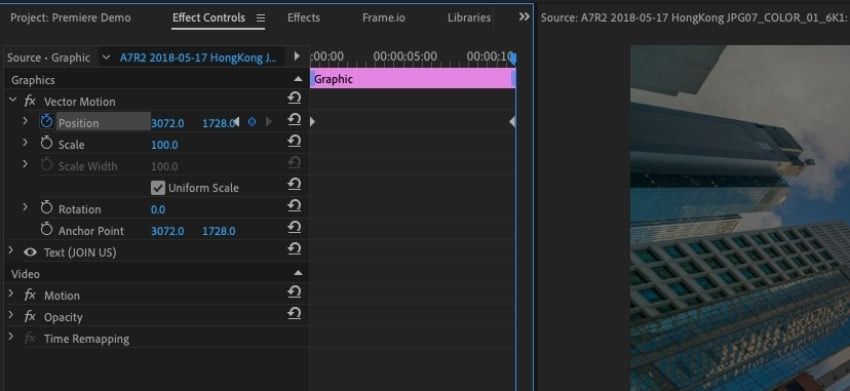Image resolution: width=850 pixels, height=391 pixels.
Task: Open the Source Graphic clip dropdown
Action: [106, 57]
